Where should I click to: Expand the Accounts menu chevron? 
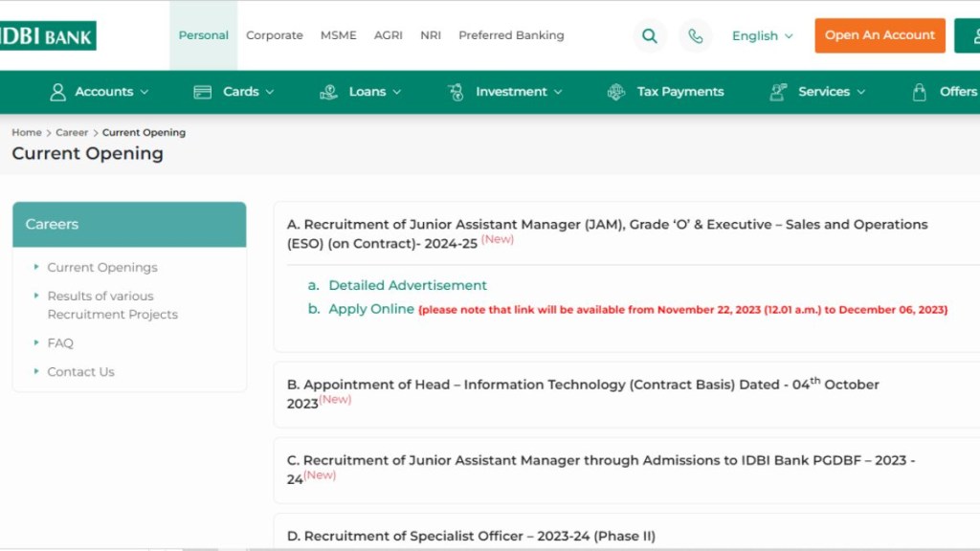pyautogui.click(x=145, y=92)
